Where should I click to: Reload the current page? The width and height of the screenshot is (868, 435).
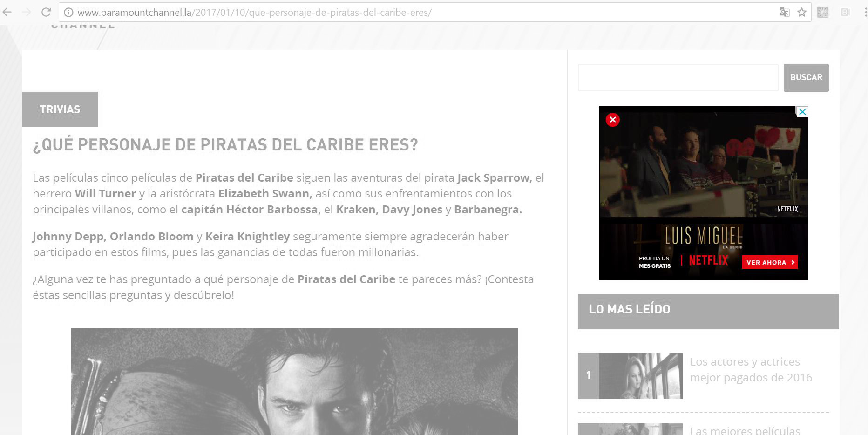click(x=46, y=12)
